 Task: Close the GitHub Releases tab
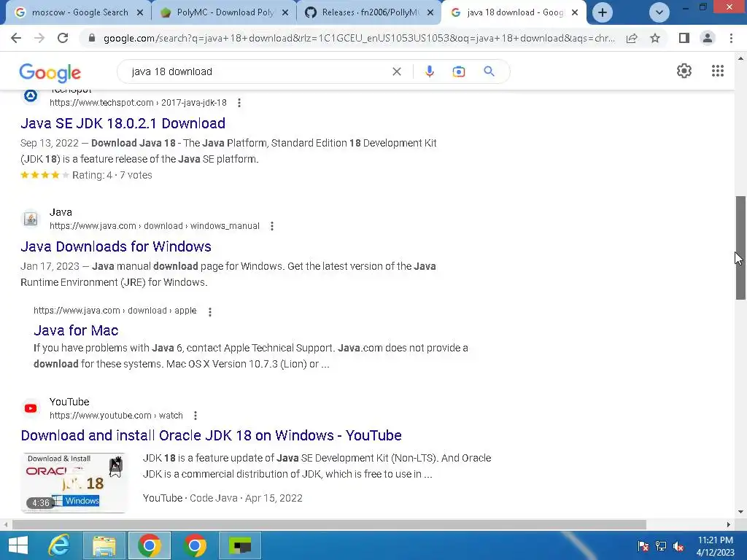[430, 13]
